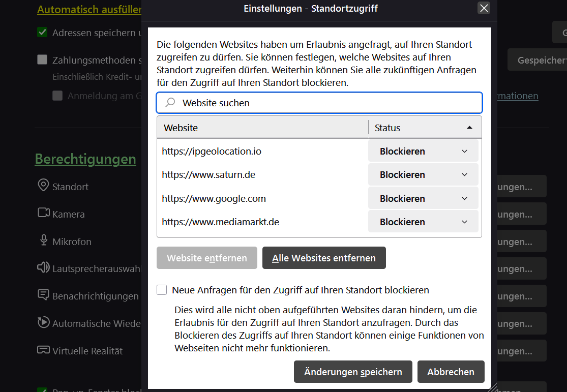The image size is (567, 392).
Task: Open status dropdown for www.saturn.de
Action: (423, 174)
